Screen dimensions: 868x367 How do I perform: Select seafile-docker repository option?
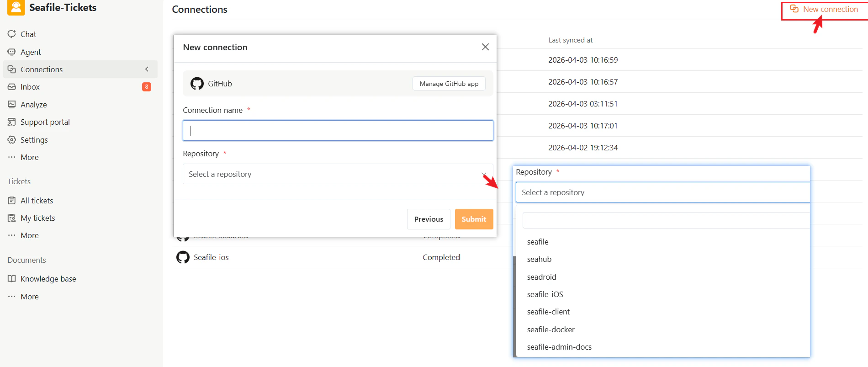tap(550, 329)
